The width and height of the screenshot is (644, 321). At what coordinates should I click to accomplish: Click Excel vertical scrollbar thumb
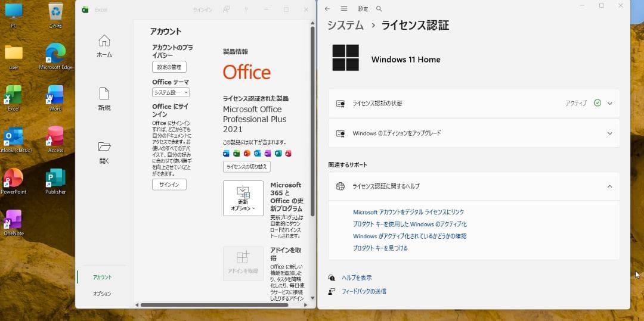click(312, 121)
